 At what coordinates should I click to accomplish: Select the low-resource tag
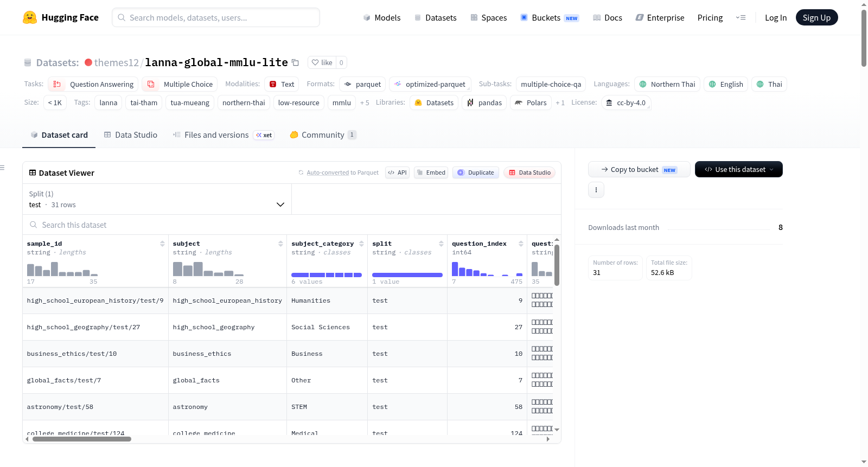click(x=299, y=103)
